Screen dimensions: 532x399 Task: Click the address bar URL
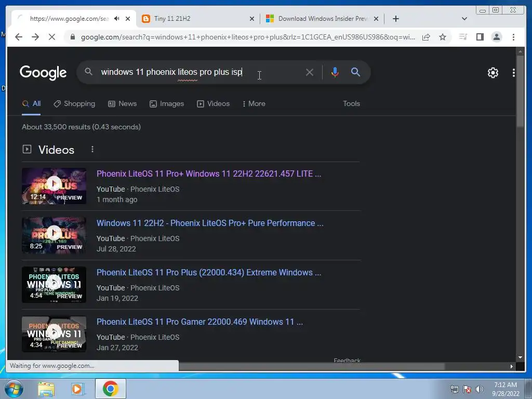[x=248, y=37]
